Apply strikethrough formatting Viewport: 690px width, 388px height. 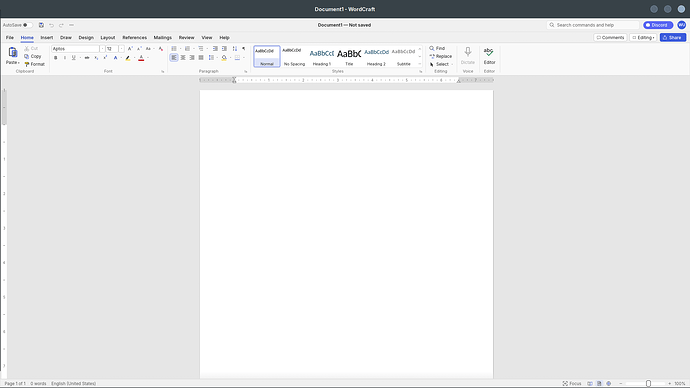point(87,58)
